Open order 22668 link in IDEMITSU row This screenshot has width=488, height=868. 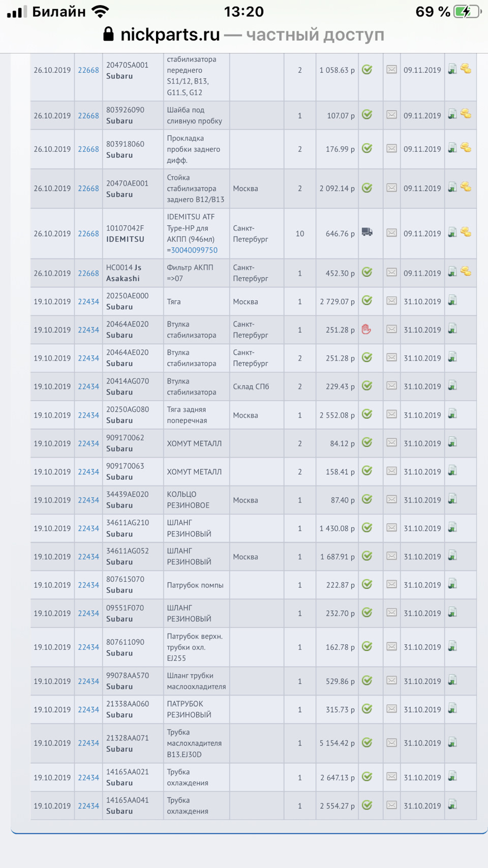click(x=88, y=234)
